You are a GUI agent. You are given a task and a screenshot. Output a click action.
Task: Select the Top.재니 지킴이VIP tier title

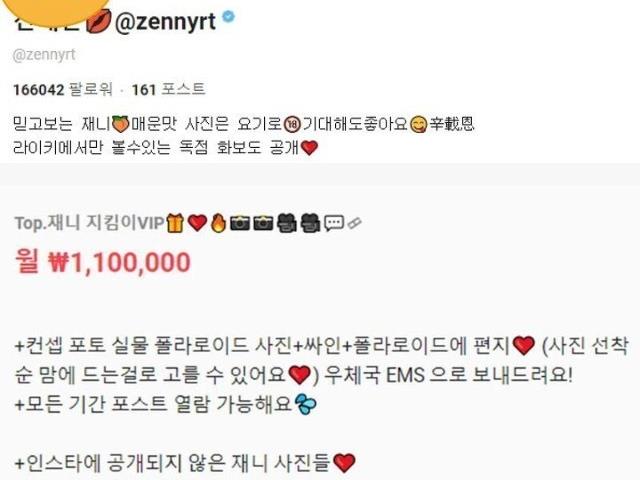[89, 223]
